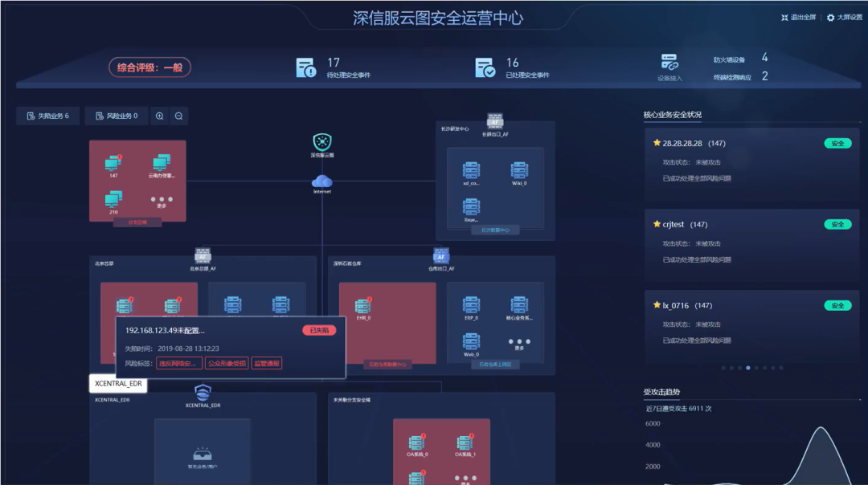Exit fullscreen with 退出全屏
This screenshot has height=485, width=868.
pyautogui.click(x=798, y=18)
